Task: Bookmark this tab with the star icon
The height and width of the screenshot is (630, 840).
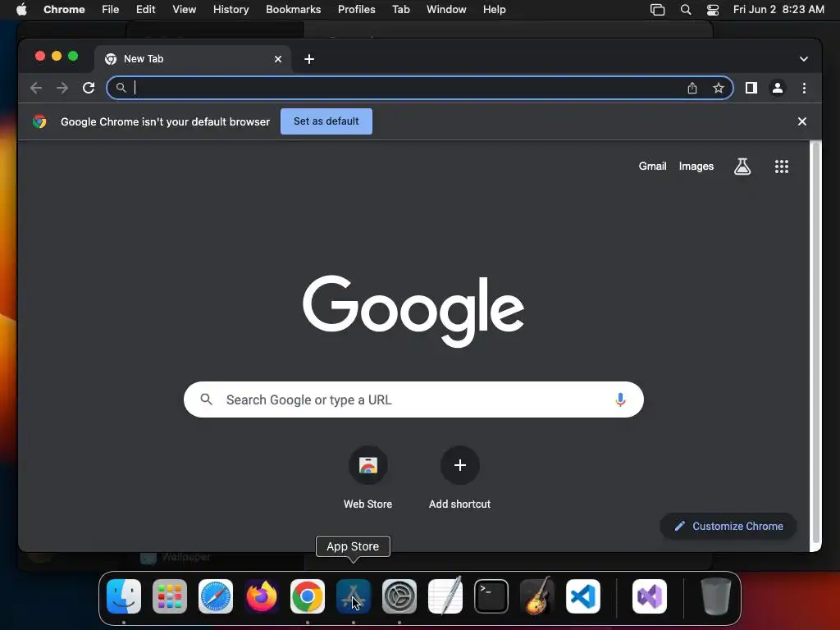Action: click(x=719, y=88)
